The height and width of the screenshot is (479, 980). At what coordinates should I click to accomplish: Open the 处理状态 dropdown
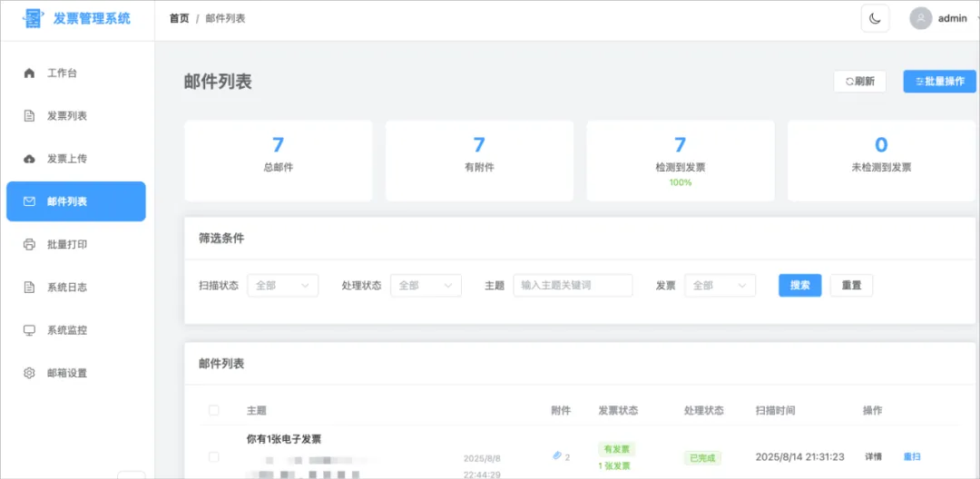point(426,286)
